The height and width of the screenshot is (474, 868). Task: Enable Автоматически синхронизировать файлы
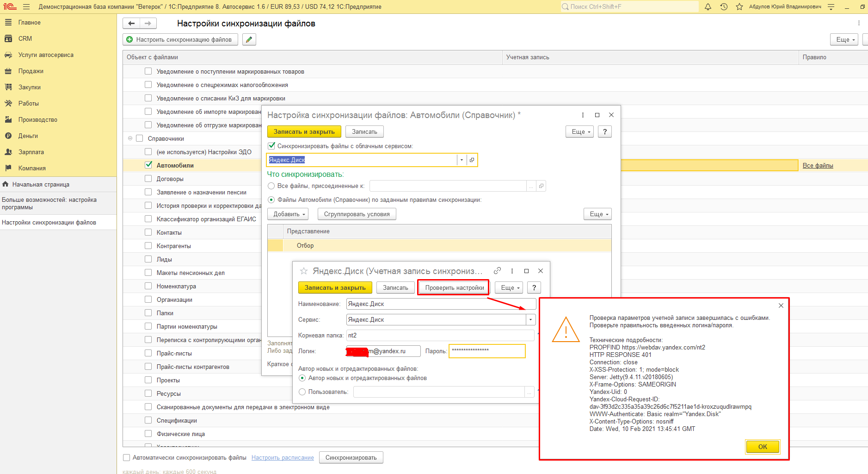[126, 457]
